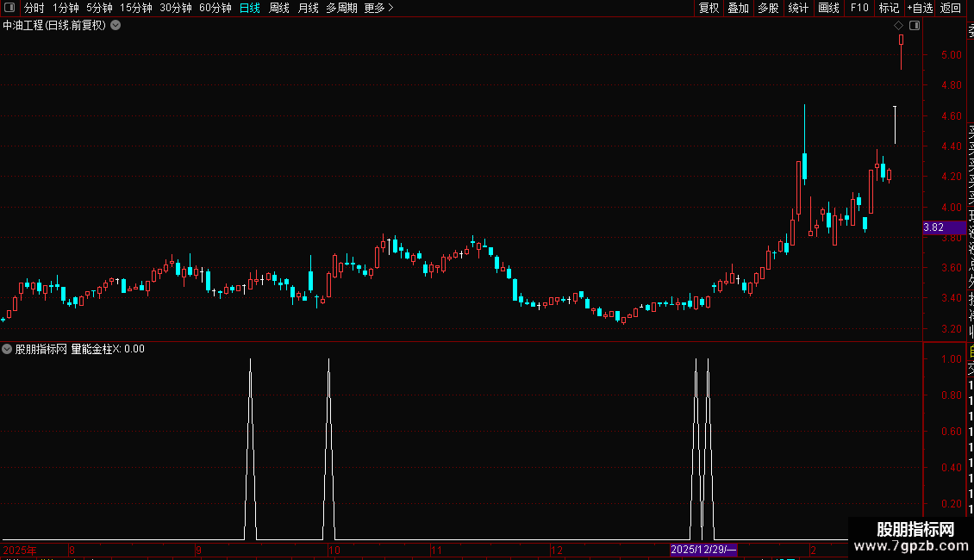Add stock with +自选 button
This screenshot has height=560, width=974.
920,8
